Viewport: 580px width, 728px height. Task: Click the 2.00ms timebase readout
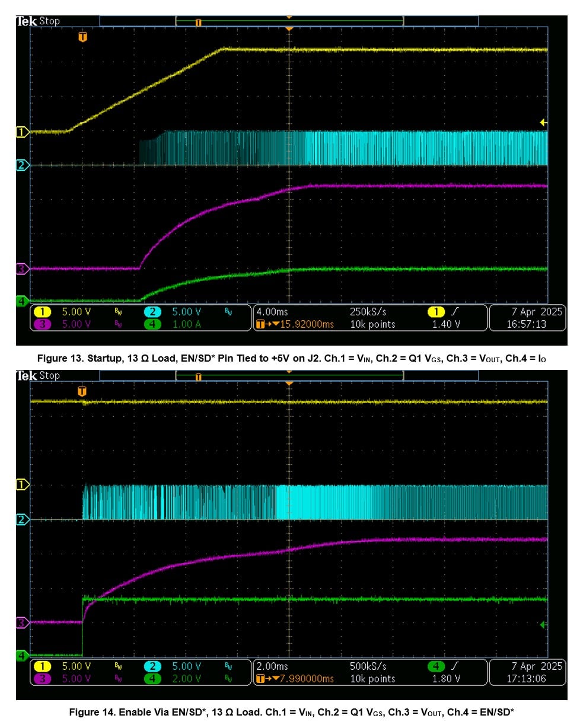click(272, 667)
